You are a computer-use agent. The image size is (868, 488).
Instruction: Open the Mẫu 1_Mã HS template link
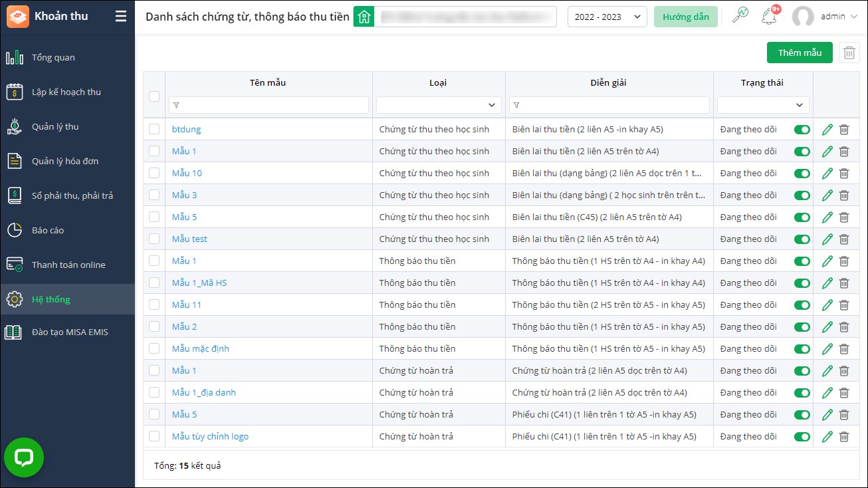point(199,283)
